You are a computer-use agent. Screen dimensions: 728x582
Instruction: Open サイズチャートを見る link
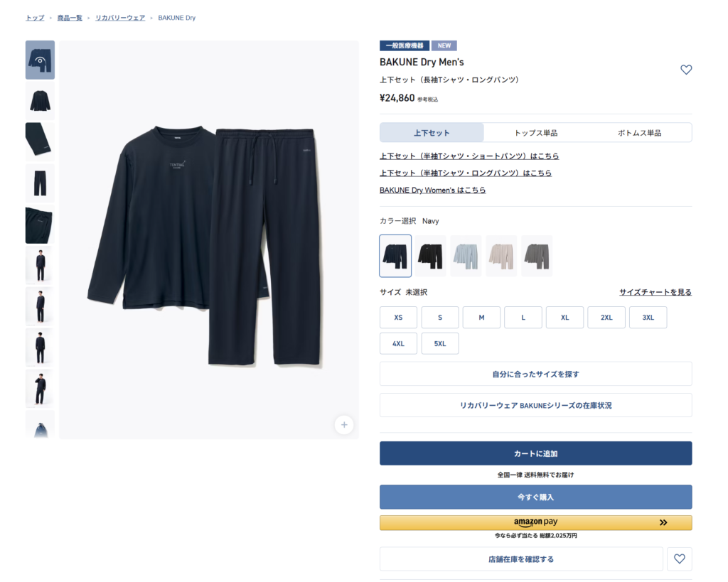655,292
